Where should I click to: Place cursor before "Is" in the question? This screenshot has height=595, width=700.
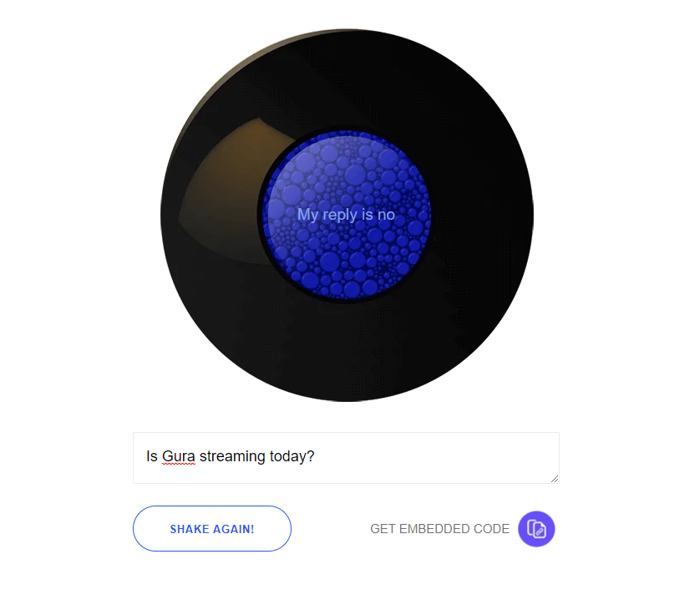point(146,456)
